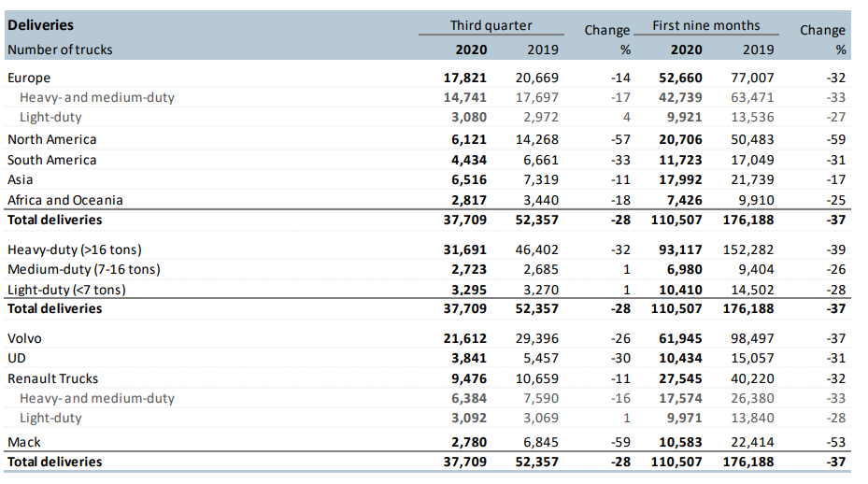Select Renault Trucks value 9,476

point(469,378)
